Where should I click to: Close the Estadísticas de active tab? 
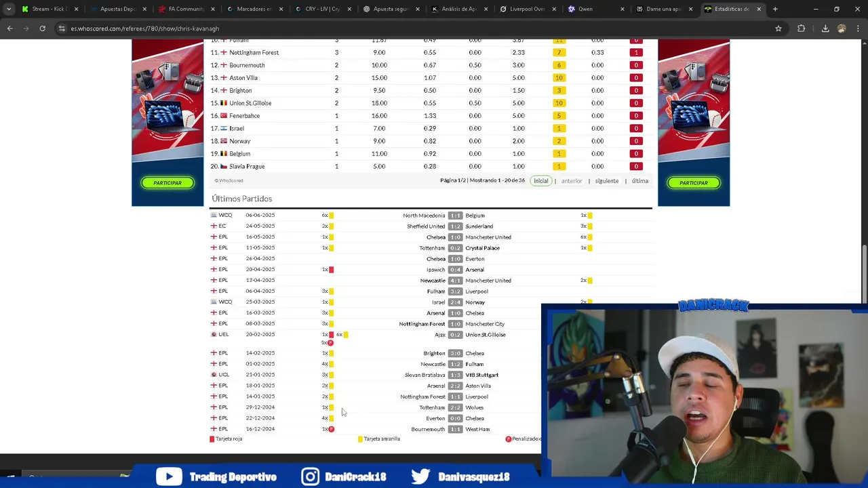pyautogui.click(x=759, y=9)
